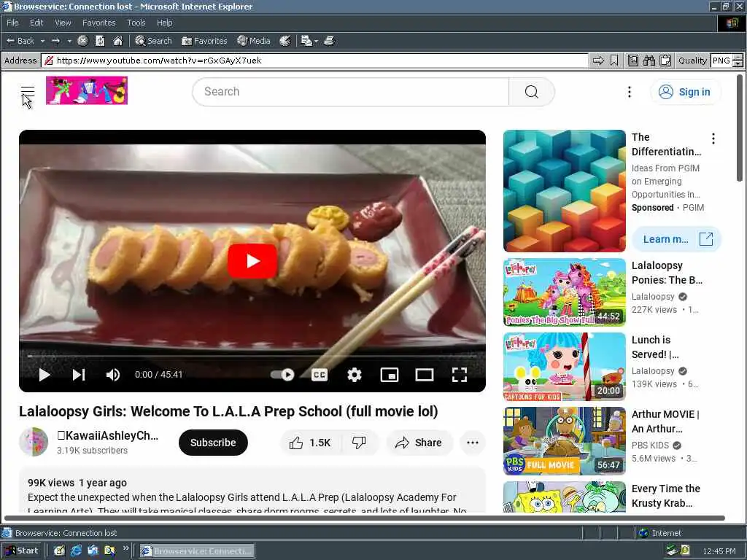
Task: Open the IE Search toolbar button
Action: pos(153,41)
